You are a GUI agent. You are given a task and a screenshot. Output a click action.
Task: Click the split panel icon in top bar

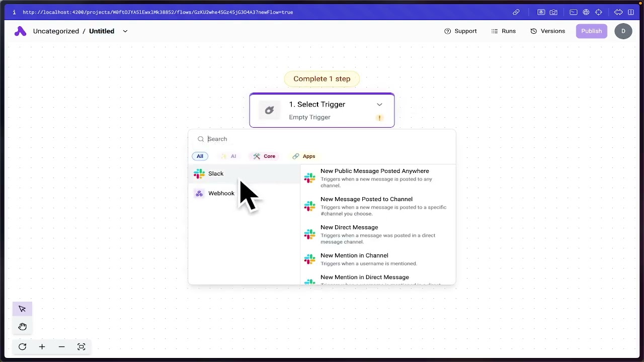tap(631, 12)
